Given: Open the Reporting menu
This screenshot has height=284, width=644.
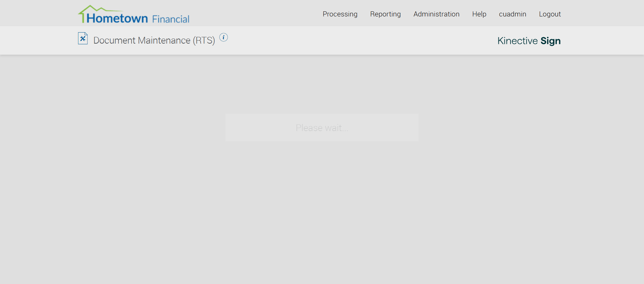Looking at the screenshot, I should tap(385, 14).
